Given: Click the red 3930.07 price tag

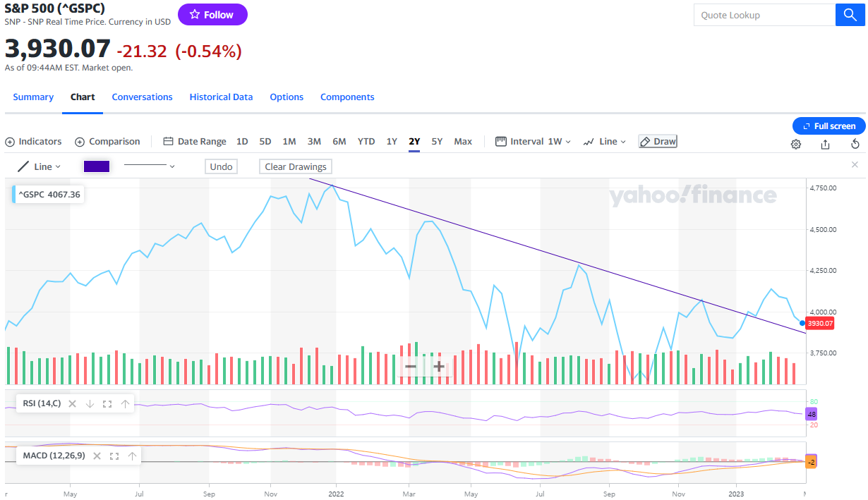Looking at the screenshot, I should pyautogui.click(x=820, y=324).
